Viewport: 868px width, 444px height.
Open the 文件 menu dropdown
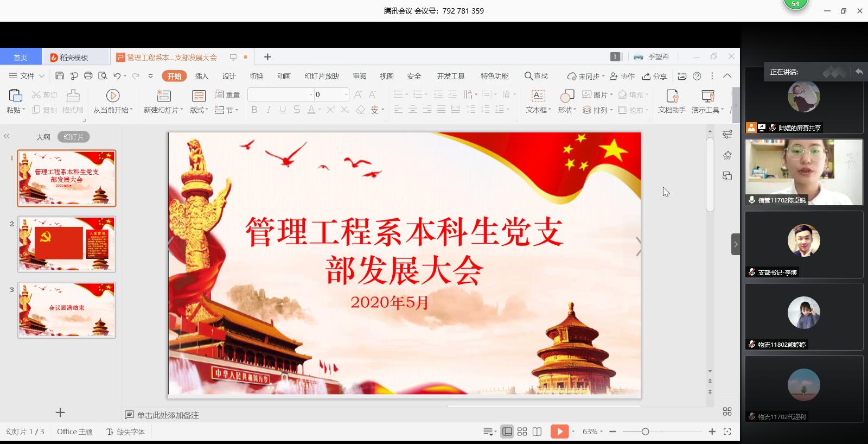coord(27,76)
